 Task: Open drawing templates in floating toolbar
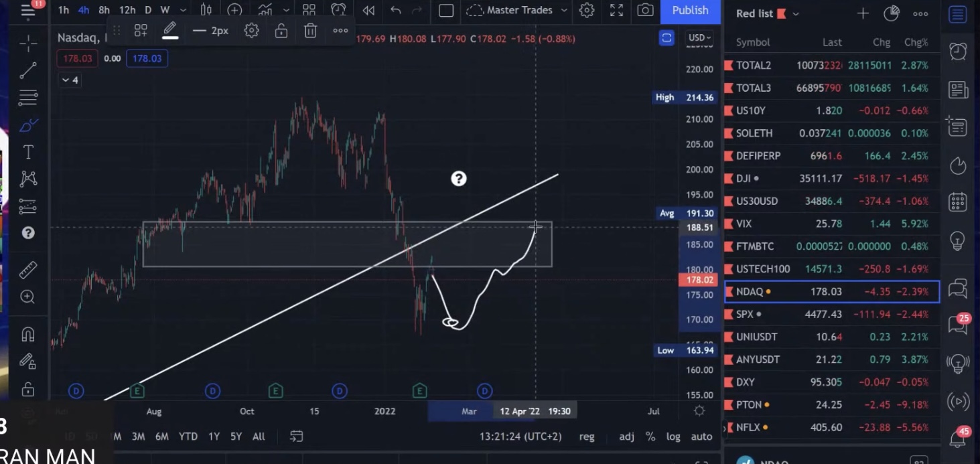coord(141,31)
